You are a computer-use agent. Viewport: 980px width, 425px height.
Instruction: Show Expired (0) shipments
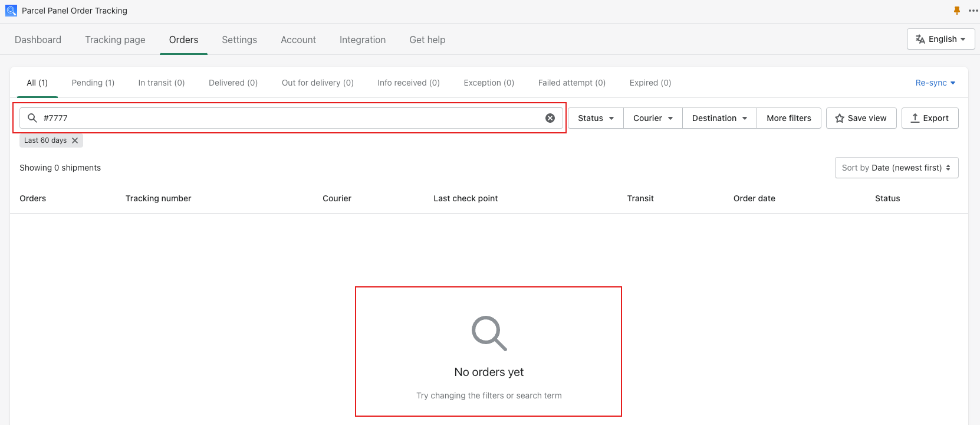click(650, 83)
